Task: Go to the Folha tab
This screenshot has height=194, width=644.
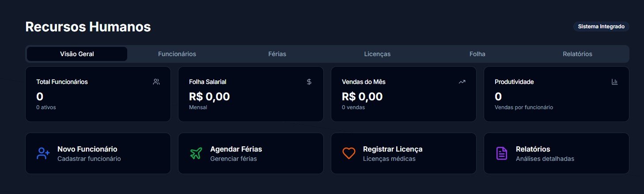Action: (477, 54)
